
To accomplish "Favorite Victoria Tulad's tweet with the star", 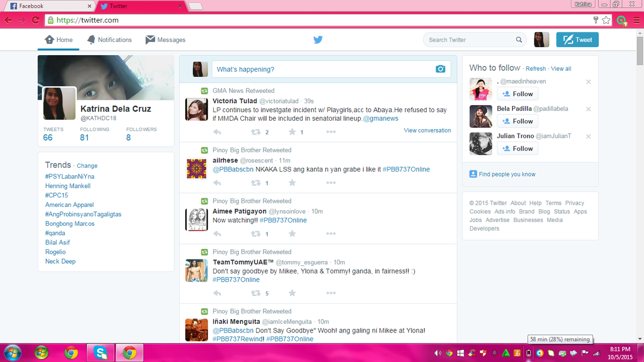I will tap(292, 132).
